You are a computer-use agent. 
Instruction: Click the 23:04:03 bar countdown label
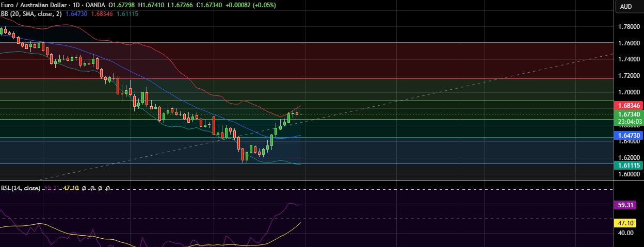[x=629, y=121]
